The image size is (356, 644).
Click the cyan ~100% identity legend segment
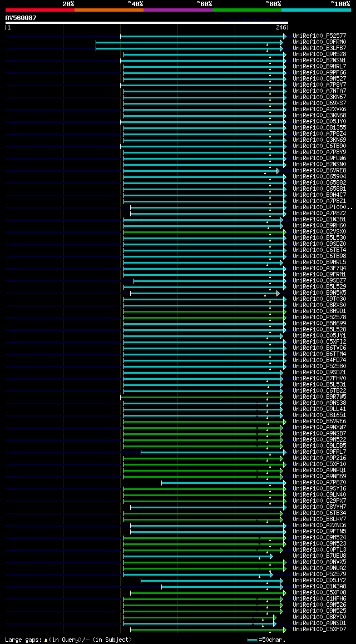316,10
